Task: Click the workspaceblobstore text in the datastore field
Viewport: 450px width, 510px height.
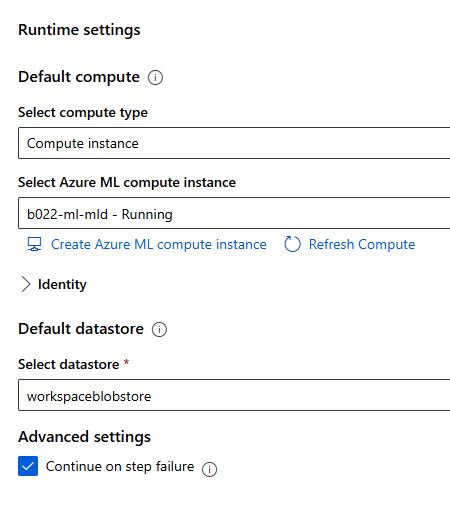Action: click(89, 396)
